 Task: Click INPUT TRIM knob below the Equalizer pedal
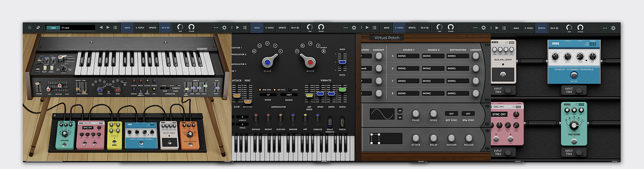click(x=508, y=90)
